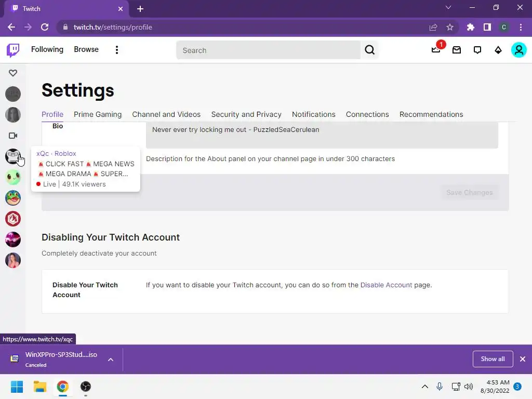Screen dimensions: 532x399
Task: Click the Twitch home logo
Action: pyautogui.click(x=13, y=50)
